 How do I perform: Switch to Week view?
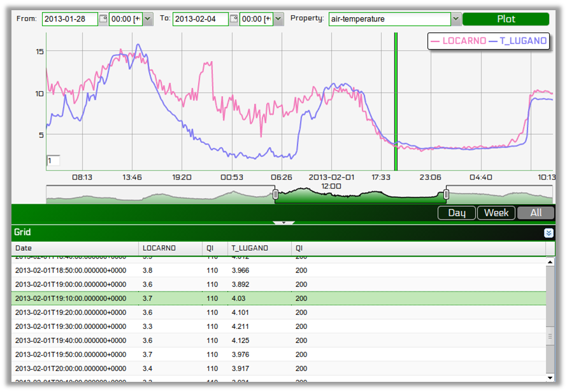point(496,213)
